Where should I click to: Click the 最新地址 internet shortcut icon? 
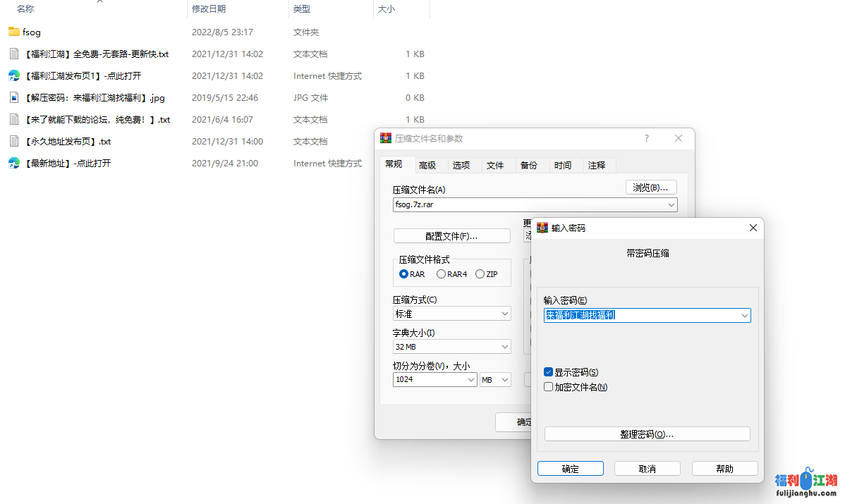tap(13, 163)
